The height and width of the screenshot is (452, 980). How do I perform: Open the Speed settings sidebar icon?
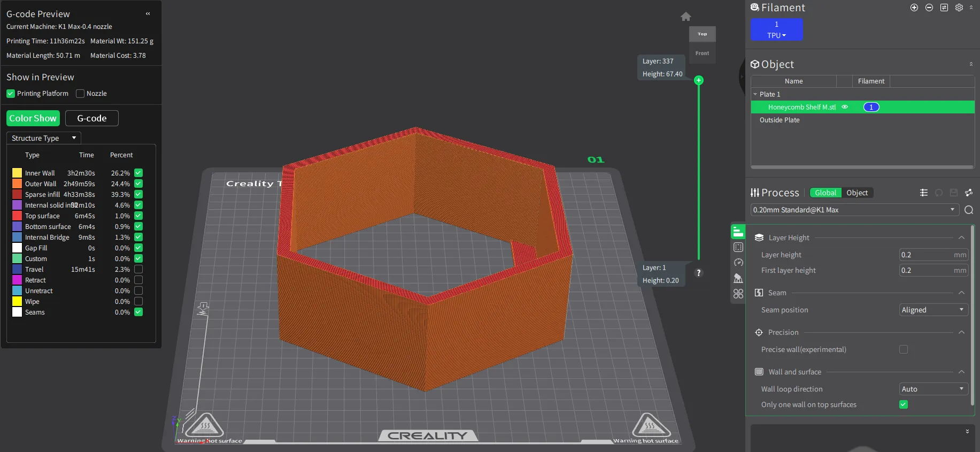tap(738, 263)
